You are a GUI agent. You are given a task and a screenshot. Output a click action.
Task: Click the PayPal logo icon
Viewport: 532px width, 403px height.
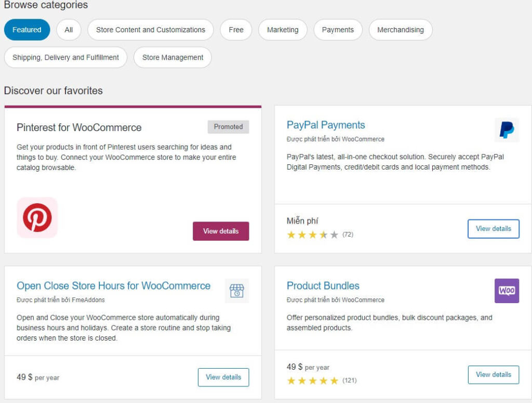click(506, 129)
